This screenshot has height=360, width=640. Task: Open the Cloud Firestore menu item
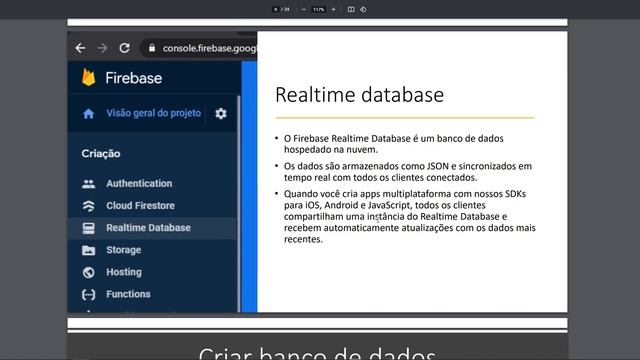(x=140, y=206)
